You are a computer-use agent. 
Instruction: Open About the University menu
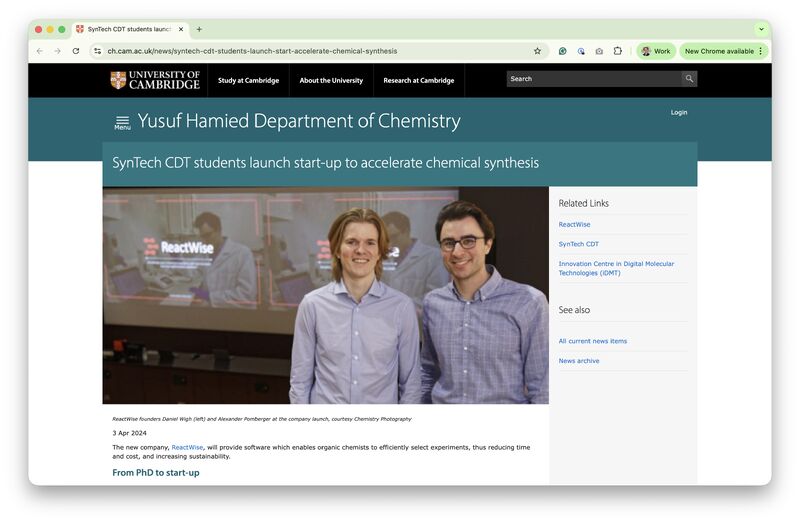(x=331, y=80)
